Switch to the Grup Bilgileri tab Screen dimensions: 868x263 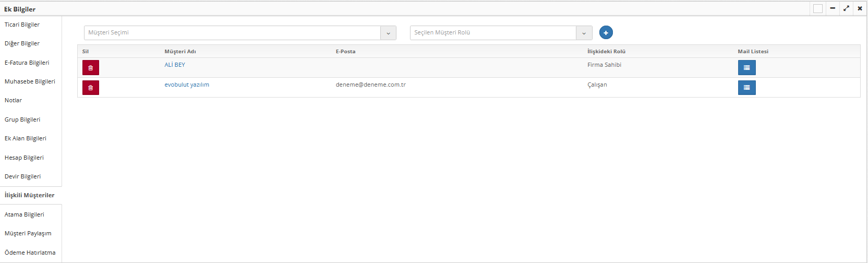point(22,119)
